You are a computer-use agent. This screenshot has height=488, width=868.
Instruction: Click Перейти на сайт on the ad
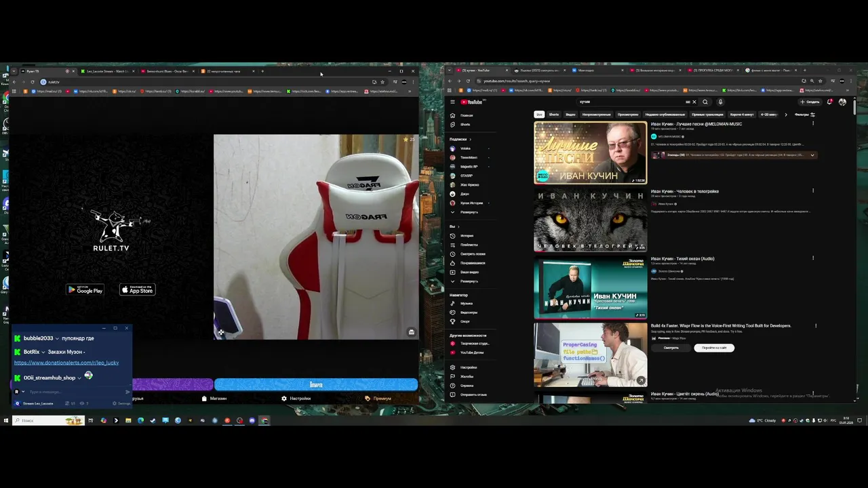714,348
